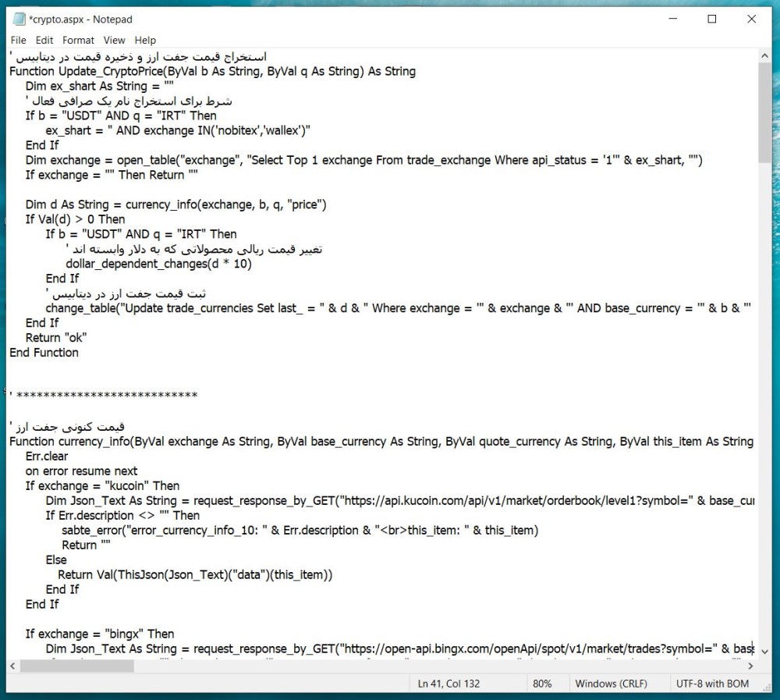Click the Windows (CRLF) line ending indicator
The image size is (780, 700).
pyautogui.click(x=611, y=684)
